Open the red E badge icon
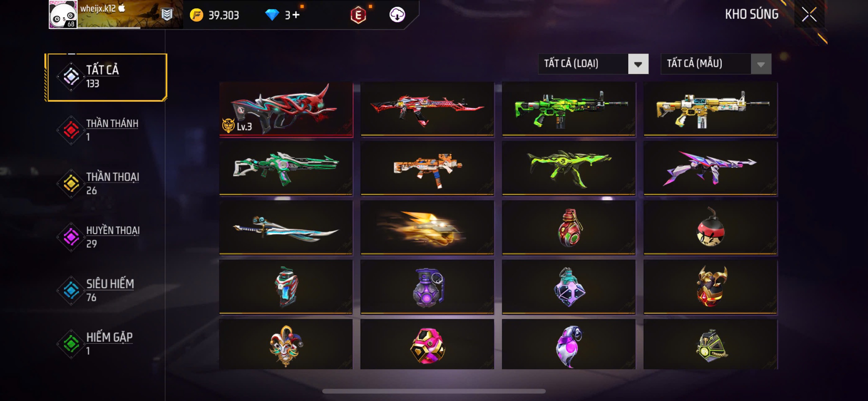The height and width of the screenshot is (401, 868). [x=358, y=15]
